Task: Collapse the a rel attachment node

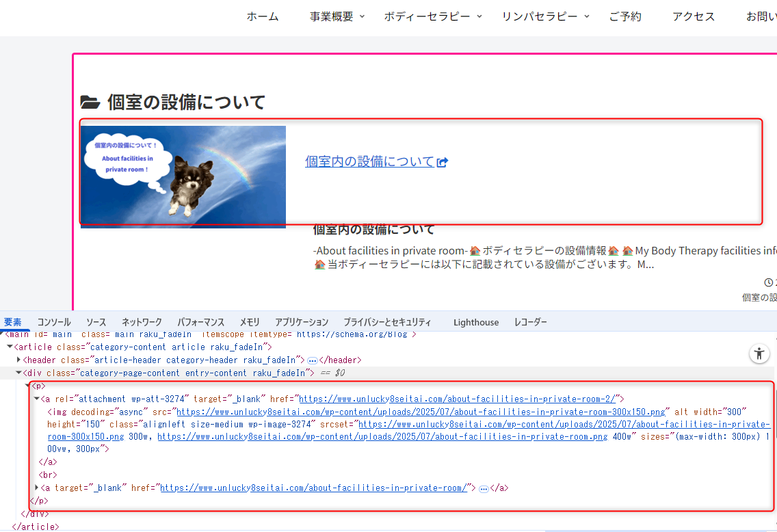Action: [37, 398]
